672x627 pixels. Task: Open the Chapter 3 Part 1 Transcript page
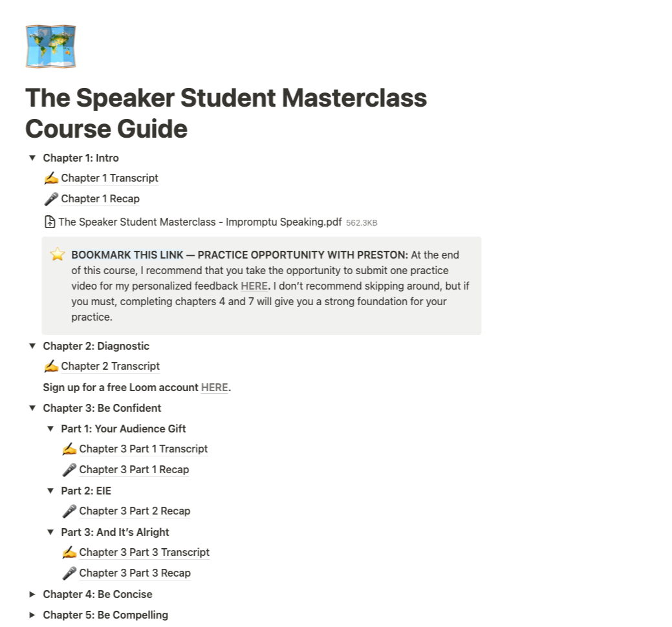pos(143,449)
